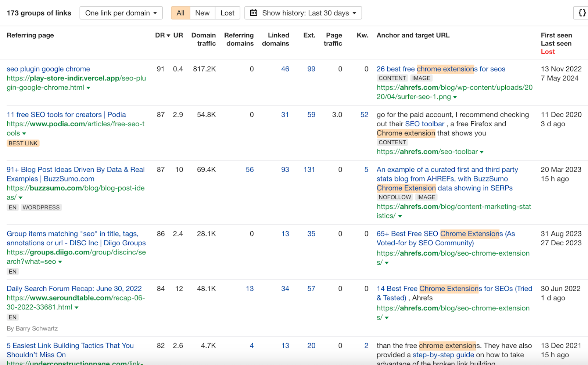This screenshot has width=588, height=365.
Task: Sort by UR column header
Action: tap(178, 35)
